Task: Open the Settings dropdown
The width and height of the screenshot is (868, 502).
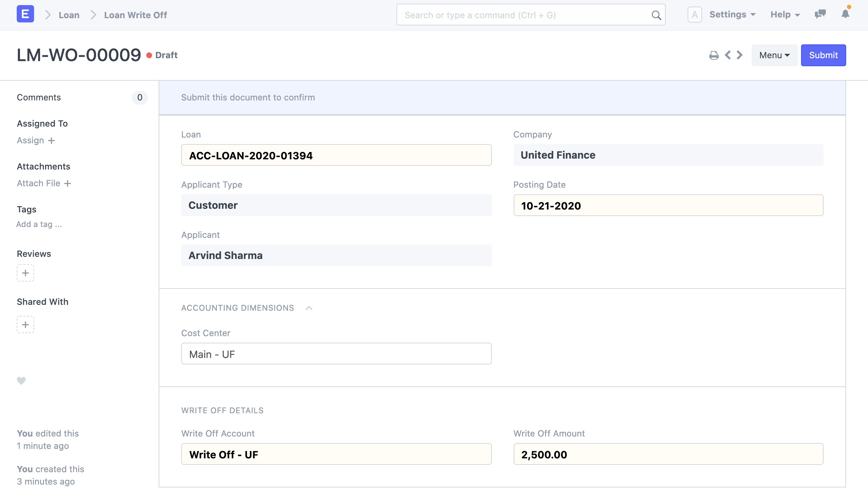Action: coord(732,15)
